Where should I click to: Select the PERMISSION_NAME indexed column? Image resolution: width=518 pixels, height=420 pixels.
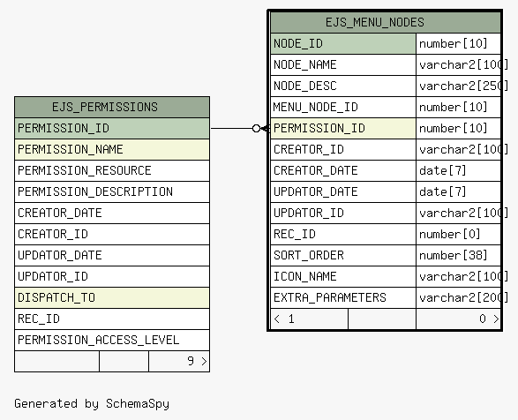[112, 149]
